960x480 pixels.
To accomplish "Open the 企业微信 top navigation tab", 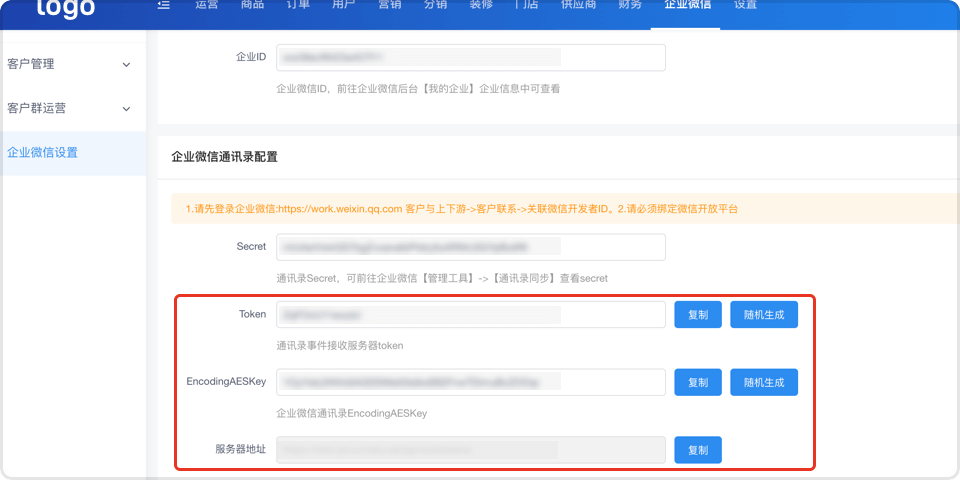I will (687, 5).
